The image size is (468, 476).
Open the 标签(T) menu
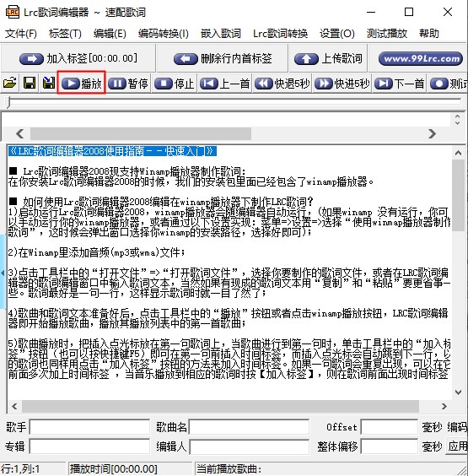pos(65,34)
